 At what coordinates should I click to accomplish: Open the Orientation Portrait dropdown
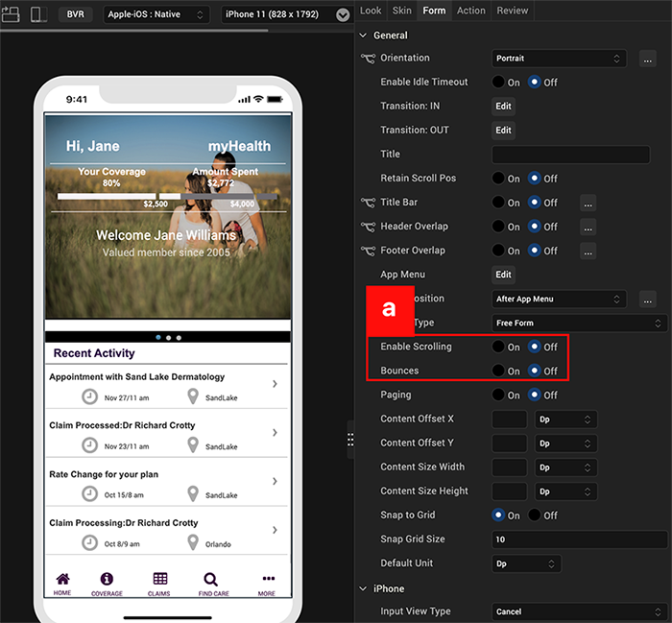(559, 59)
